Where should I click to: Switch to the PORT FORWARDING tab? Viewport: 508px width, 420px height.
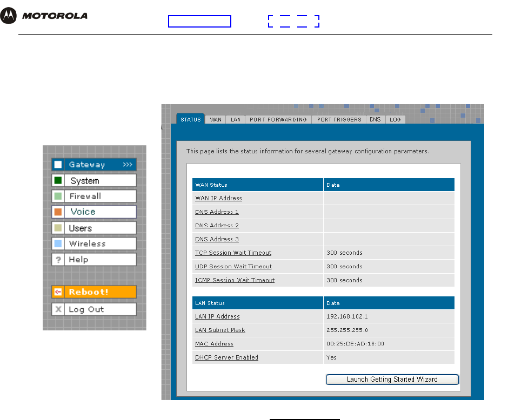(278, 119)
